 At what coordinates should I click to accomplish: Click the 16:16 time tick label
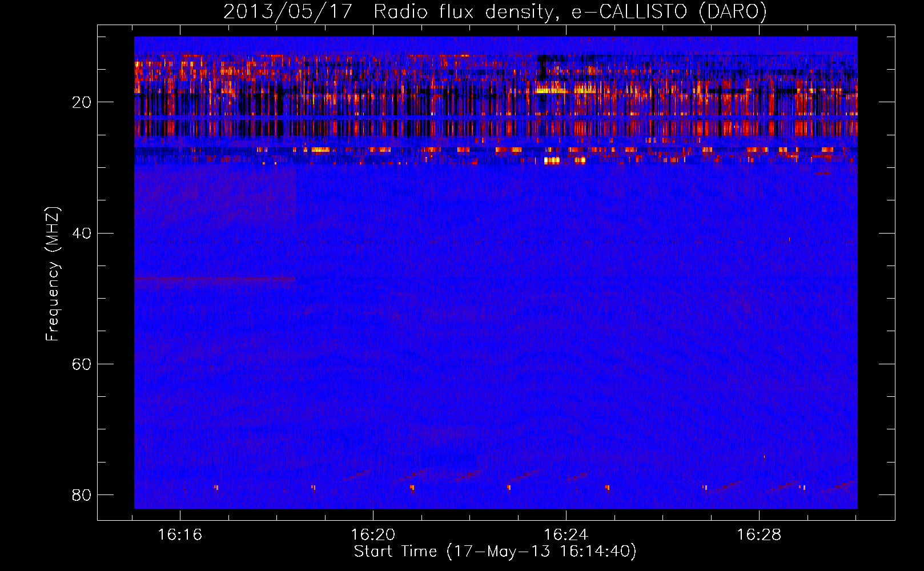tap(180, 535)
